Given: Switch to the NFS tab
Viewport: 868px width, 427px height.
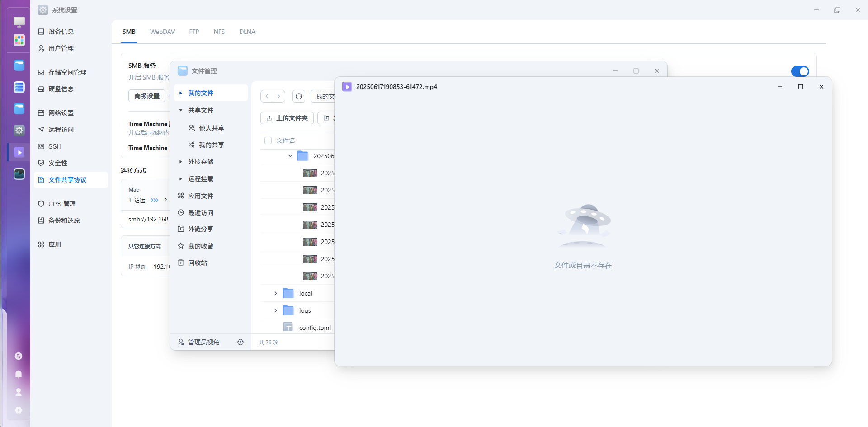Looking at the screenshot, I should point(219,32).
